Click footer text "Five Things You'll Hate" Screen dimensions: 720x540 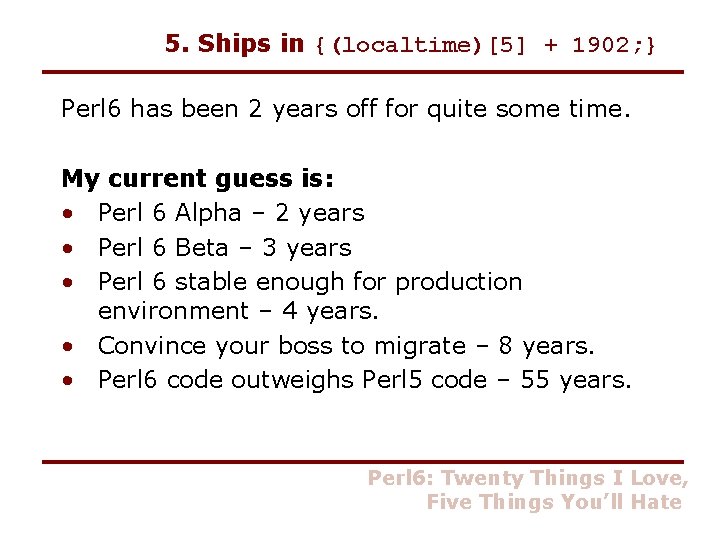point(554,502)
